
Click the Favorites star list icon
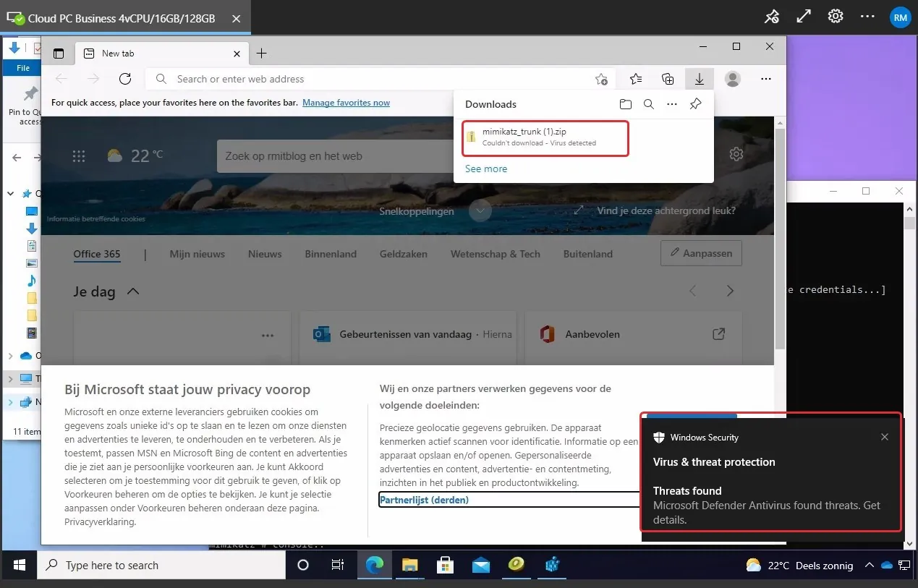tap(636, 79)
